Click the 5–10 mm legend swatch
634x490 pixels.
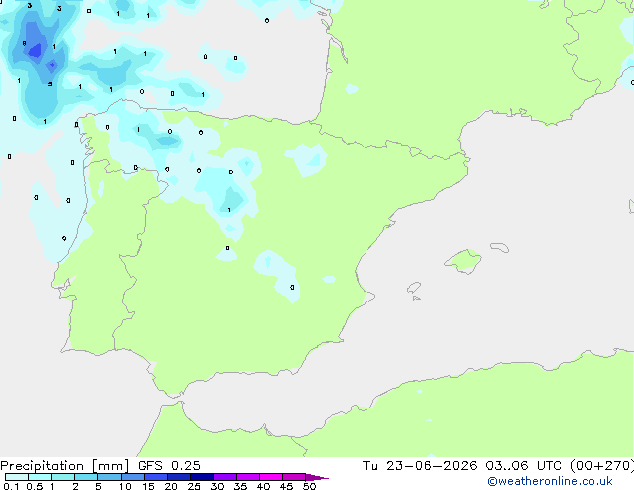pos(110,477)
